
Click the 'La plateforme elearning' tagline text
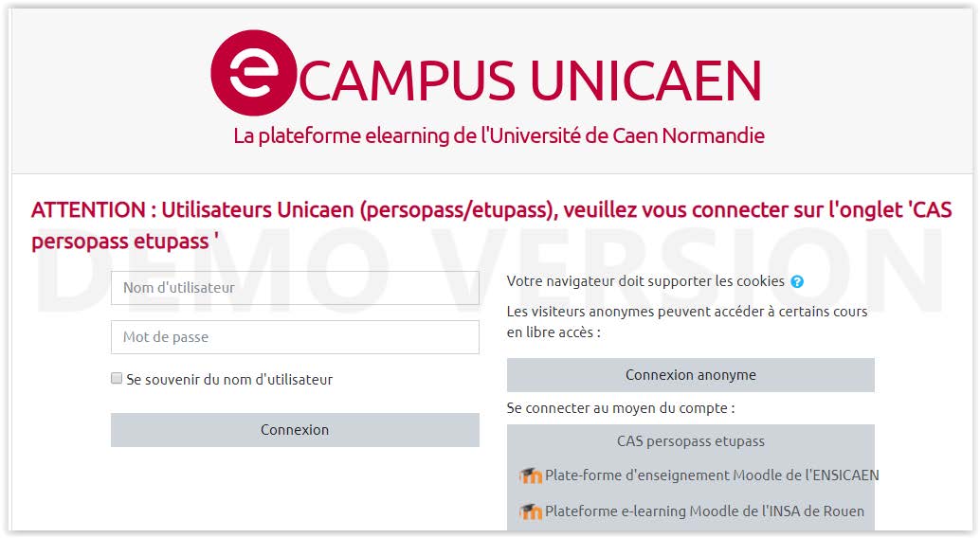[499, 135]
